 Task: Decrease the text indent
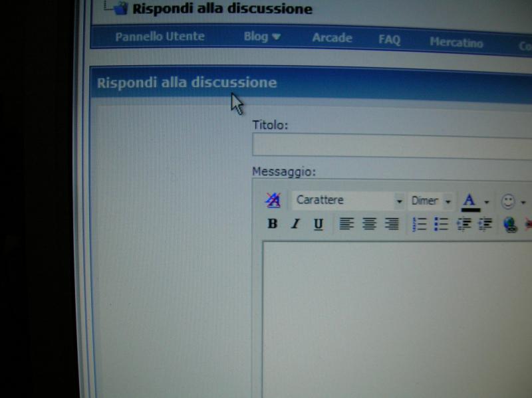tap(464, 225)
